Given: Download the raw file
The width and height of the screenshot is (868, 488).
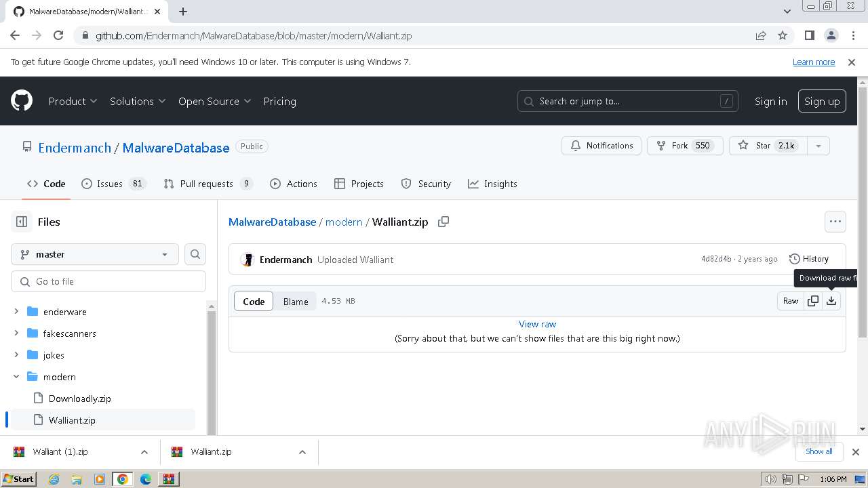Looking at the screenshot, I should point(831,301).
